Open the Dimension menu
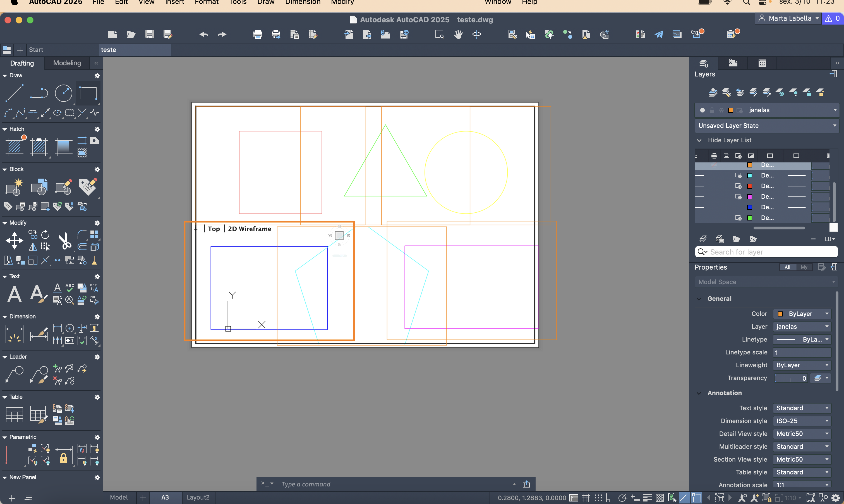 coord(303,3)
